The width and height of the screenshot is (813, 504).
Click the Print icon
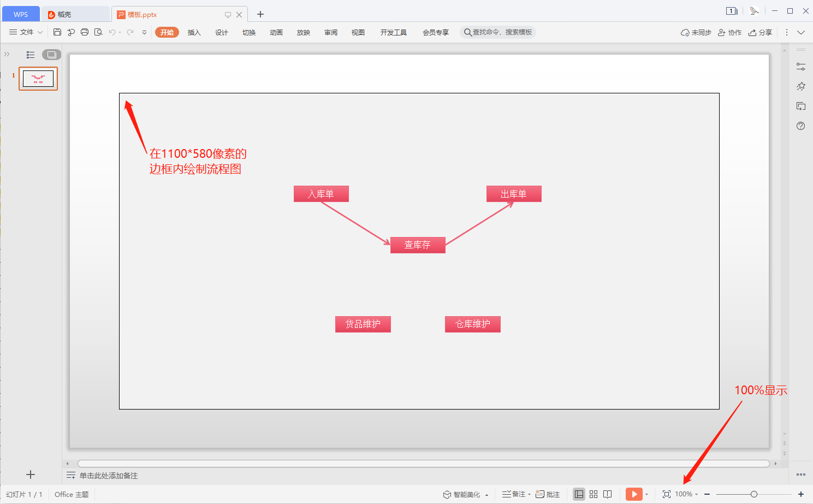click(x=85, y=32)
